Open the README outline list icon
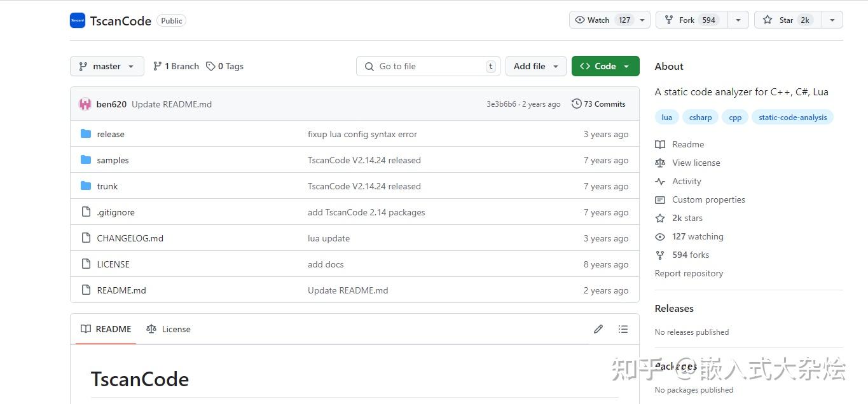 coord(623,329)
